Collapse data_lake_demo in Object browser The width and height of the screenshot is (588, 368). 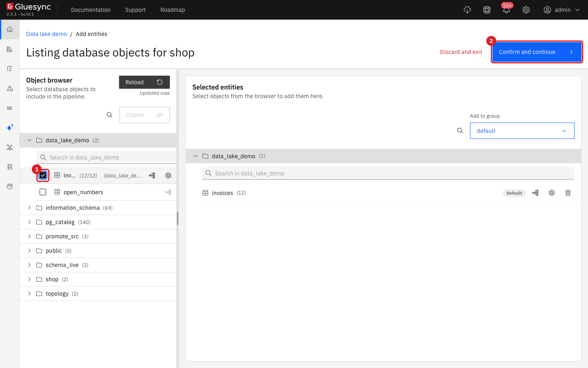pos(29,140)
